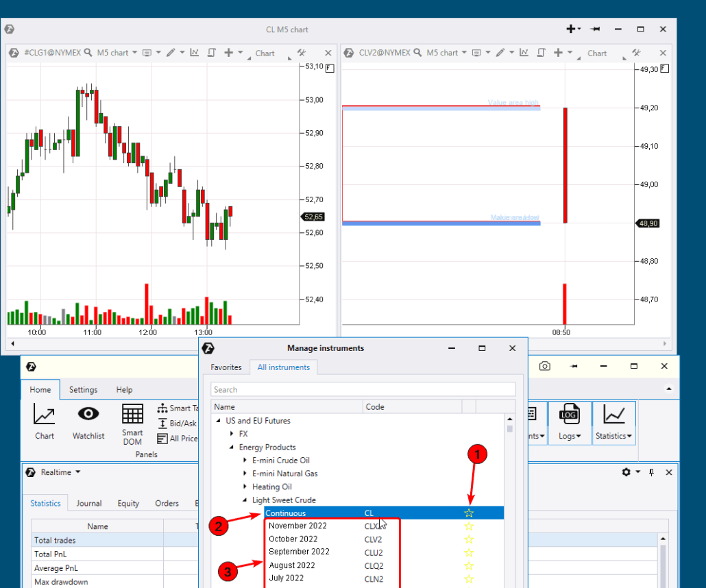Collapse the Light Sweet Crude group
Image resolution: width=706 pixels, height=588 pixels.
pos(245,500)
